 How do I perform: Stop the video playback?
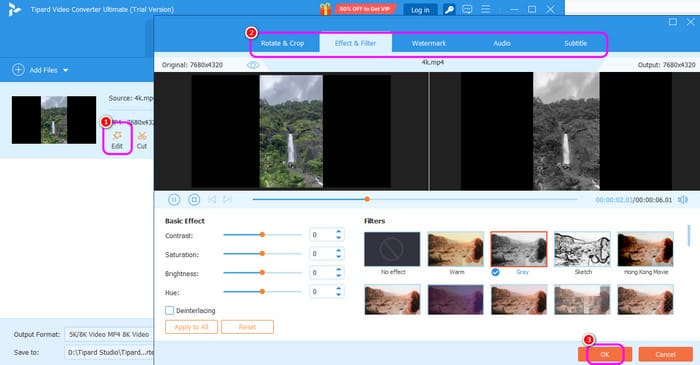[194, 199]
